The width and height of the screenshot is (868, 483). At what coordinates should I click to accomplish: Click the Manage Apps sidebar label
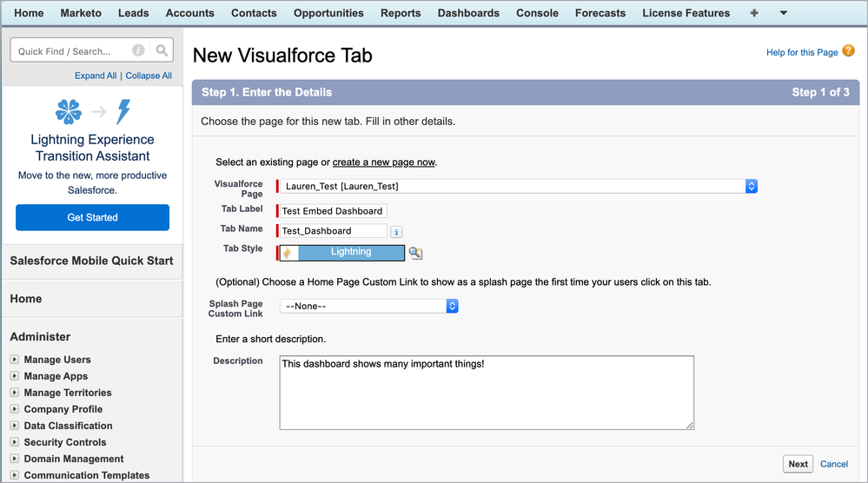(x=56, y=375)
